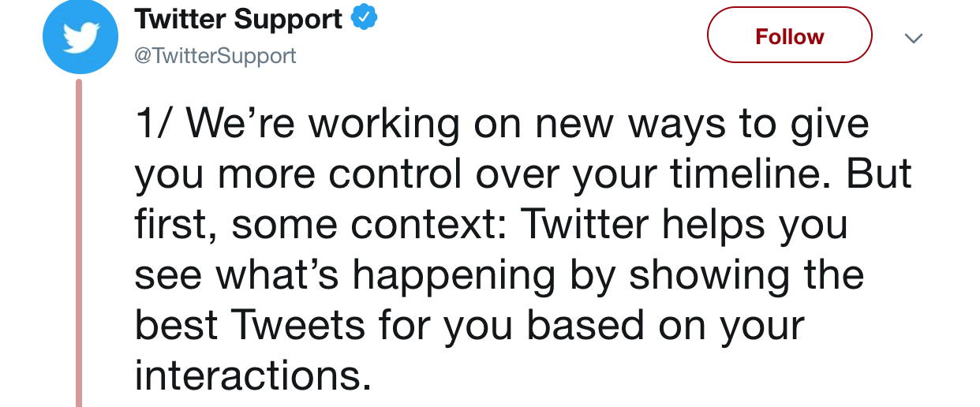Select the word "timeline." in the tweet
This screenshot has width=980, height=407.
753,174
